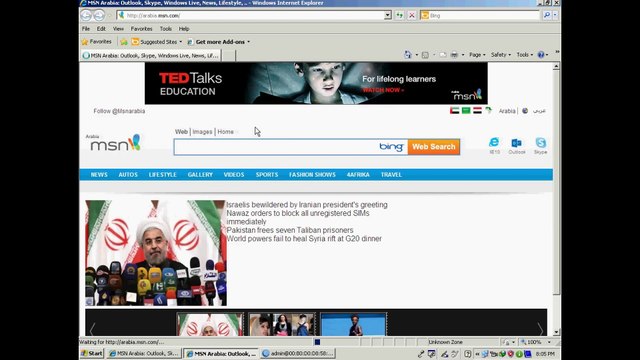Click the TED Talks Education banner
This screenshot has height=360, width=640.
(x=316, y=83)
